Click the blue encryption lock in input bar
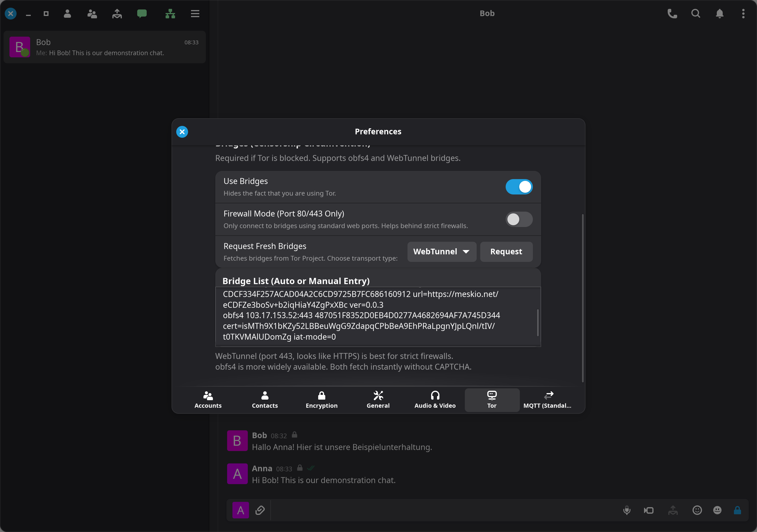 pyautogui.click(x=737, y=510)
